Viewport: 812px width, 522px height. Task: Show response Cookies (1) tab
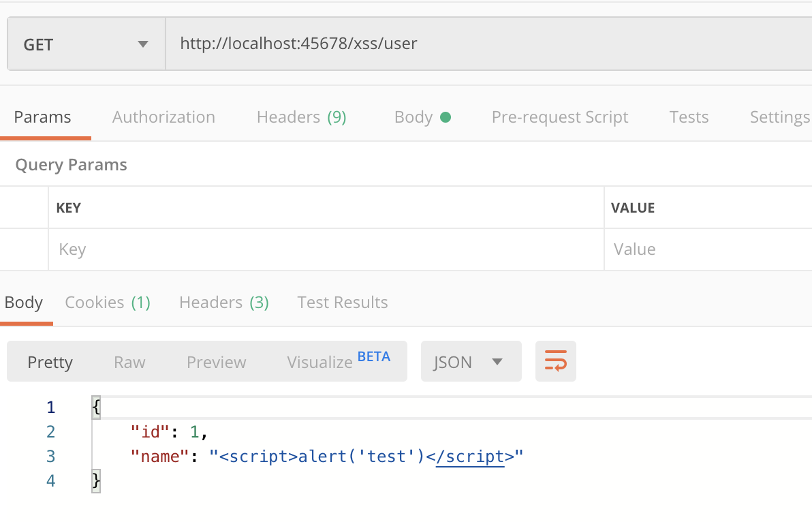click(108, 303)
